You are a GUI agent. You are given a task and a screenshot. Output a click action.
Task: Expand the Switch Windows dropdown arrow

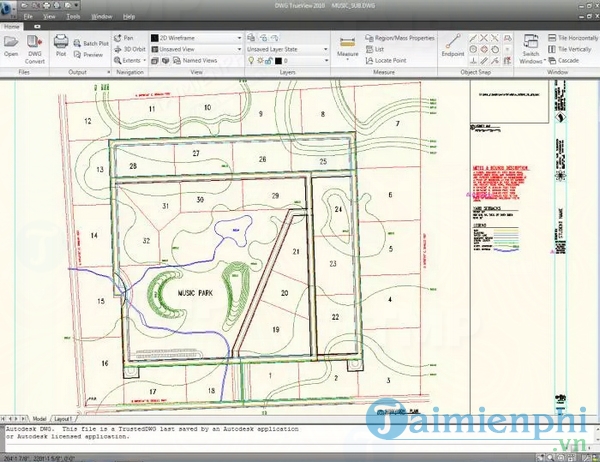[x=545, y=60]
